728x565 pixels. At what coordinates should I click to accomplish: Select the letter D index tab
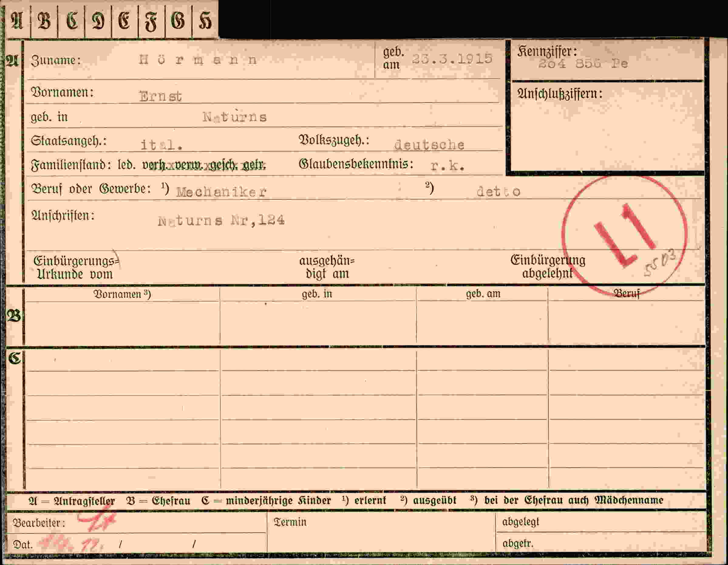[98, 21]
